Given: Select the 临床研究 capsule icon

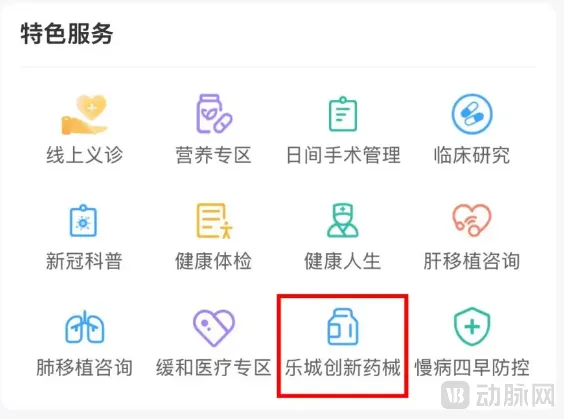Looking at the screenshot, I should pyautogui.click(x=472, y=114).
